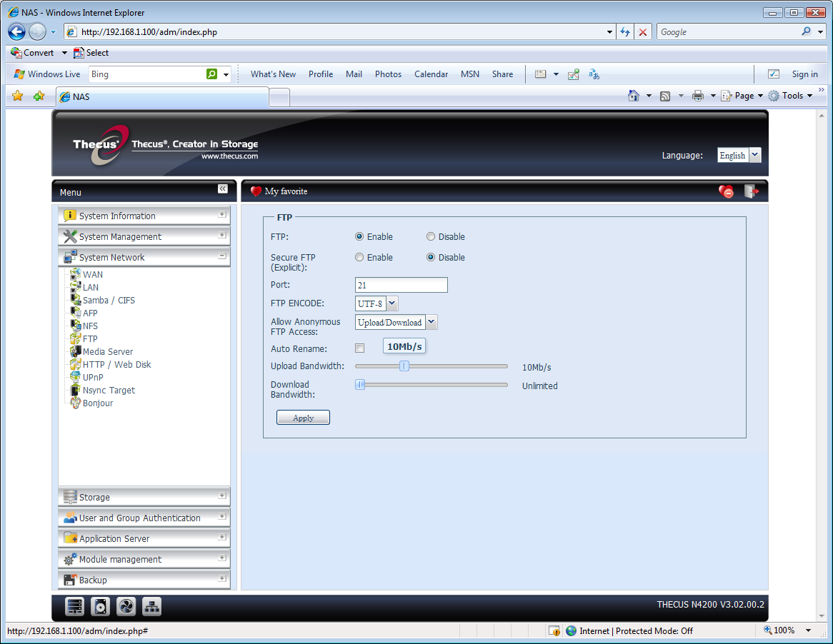The height and width of the screenshot is (644, 833).
Task: Open the disk status icon in footer
Action: click(x=101, y=606)
